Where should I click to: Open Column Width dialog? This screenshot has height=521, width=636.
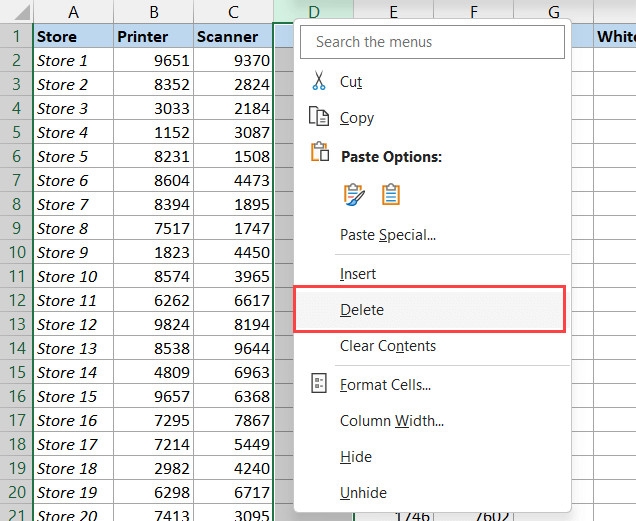(x=432, y=421)
